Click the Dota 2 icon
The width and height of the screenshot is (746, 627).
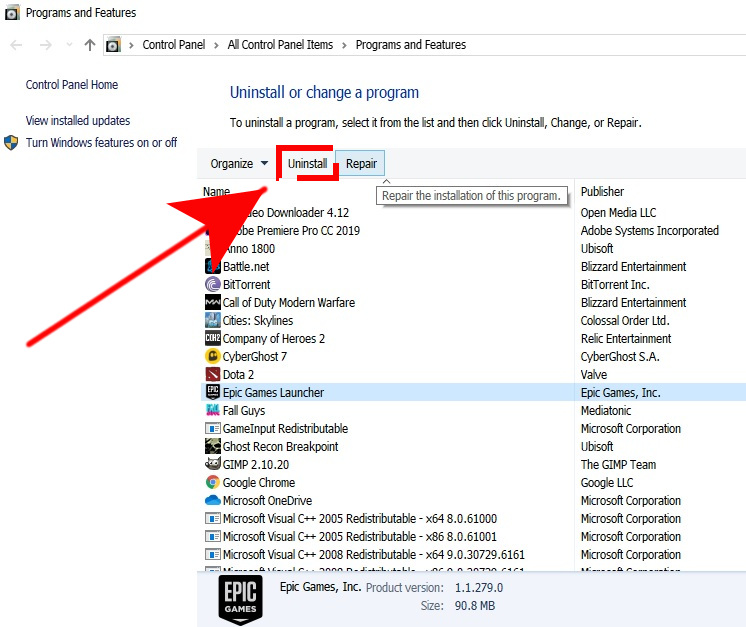click(x=213, y=374)
